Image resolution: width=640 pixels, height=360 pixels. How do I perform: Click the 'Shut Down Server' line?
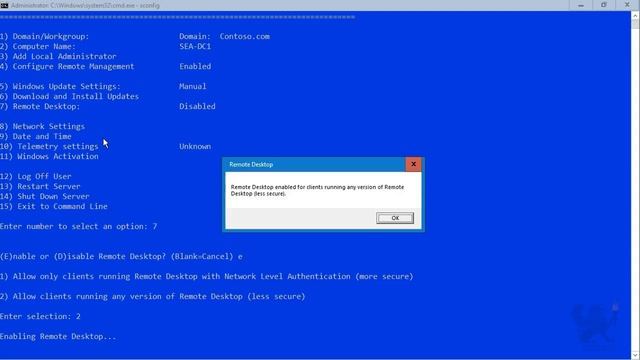click(44, 196)
